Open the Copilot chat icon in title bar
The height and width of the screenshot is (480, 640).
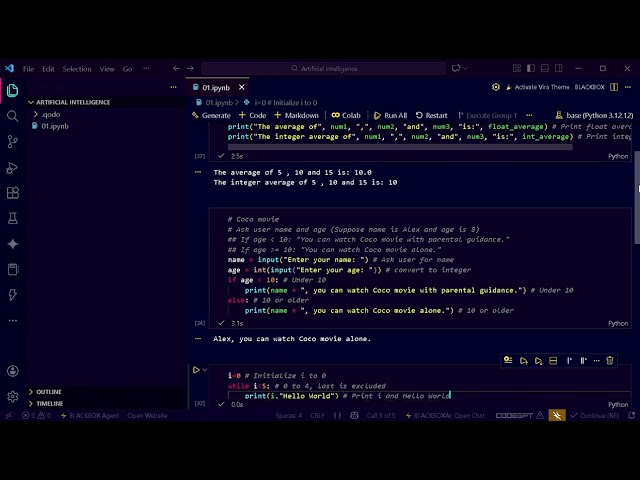tap(456, 68)
